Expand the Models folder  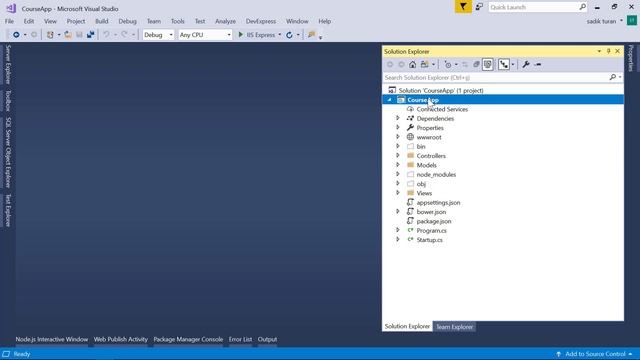pyautogui.click(x=398, y=165)
